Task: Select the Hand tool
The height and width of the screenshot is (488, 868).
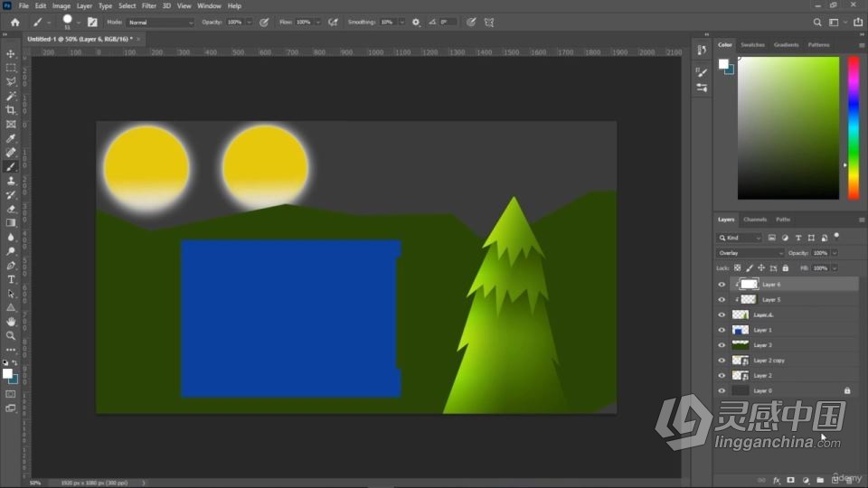Action: (11, 322)
